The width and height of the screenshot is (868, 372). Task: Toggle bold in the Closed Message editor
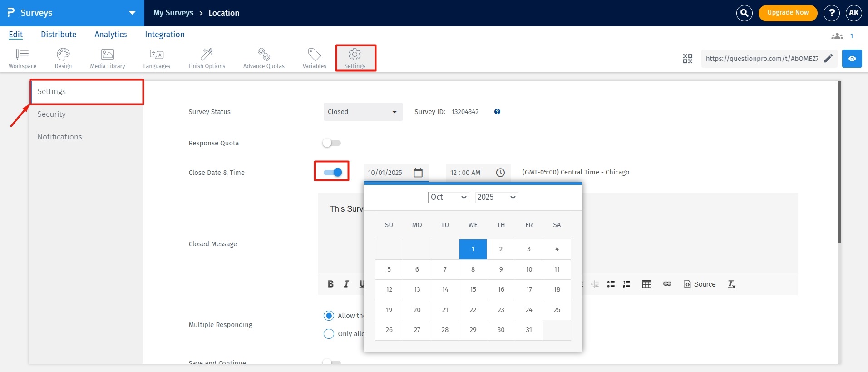pyautogui.click(x=330, y=284)
